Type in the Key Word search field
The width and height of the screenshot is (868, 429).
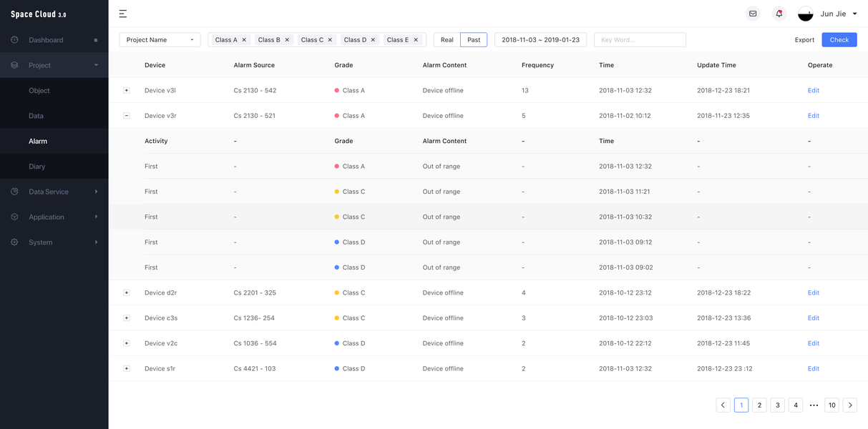640,40
